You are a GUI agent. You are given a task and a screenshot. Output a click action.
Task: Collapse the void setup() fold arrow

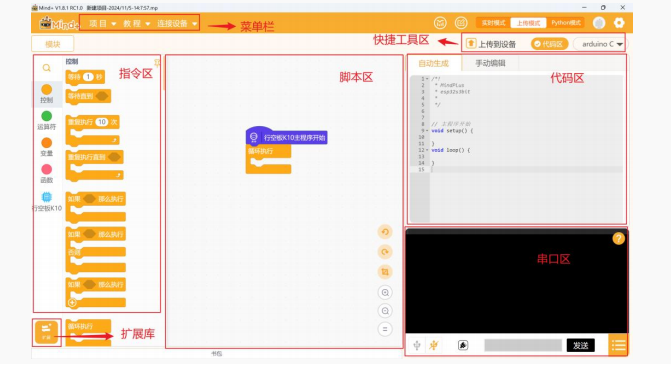(427, 131)
